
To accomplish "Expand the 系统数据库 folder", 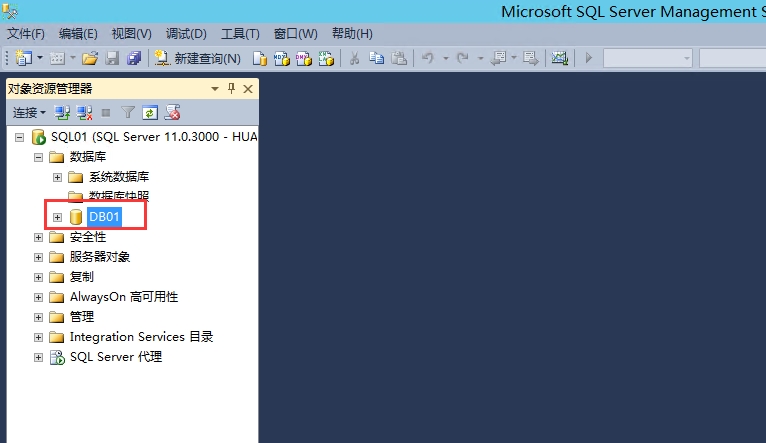I will pyautogui.click(x=58, y=177).
